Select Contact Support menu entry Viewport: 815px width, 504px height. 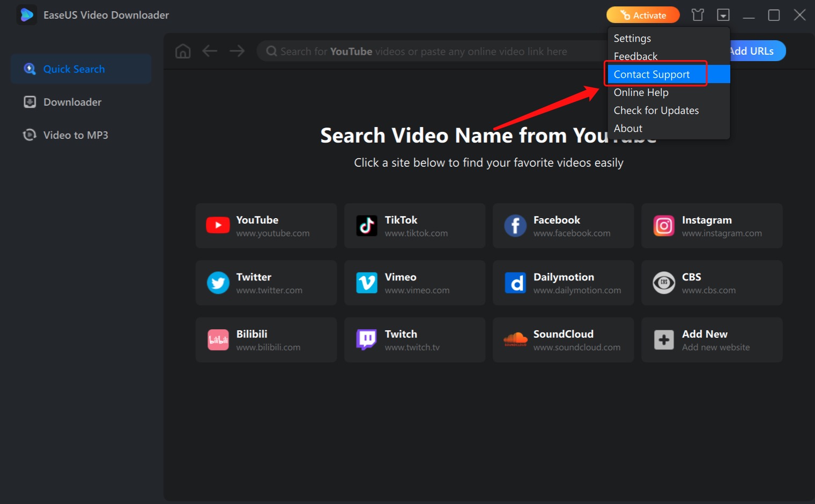pyautogui.click(x=669, y=74)
